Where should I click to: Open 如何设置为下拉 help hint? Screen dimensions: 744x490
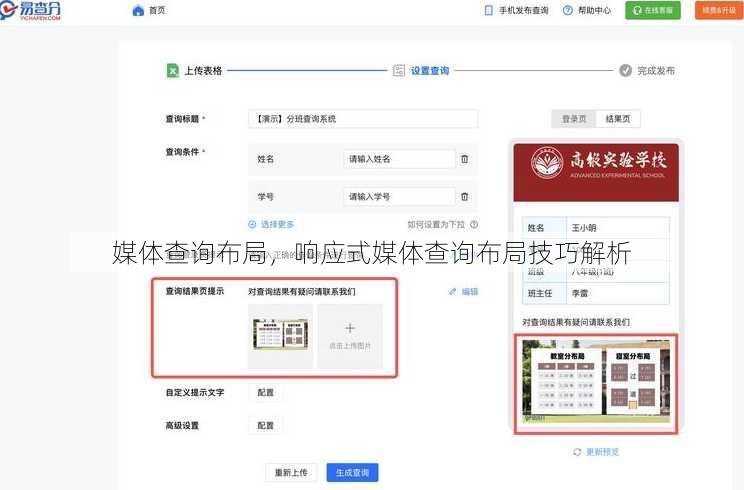(x=443, y=224)
